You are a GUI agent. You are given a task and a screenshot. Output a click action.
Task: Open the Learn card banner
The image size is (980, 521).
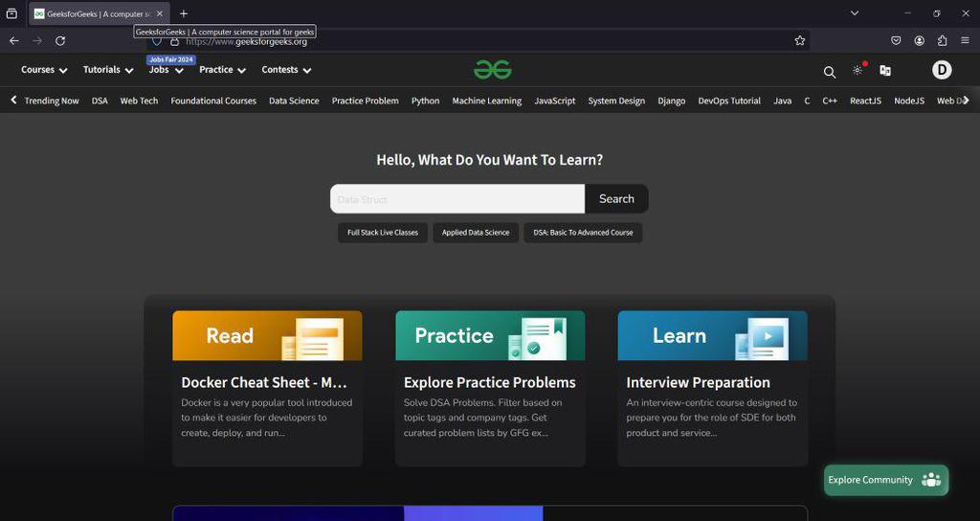(x=712, y=336)
